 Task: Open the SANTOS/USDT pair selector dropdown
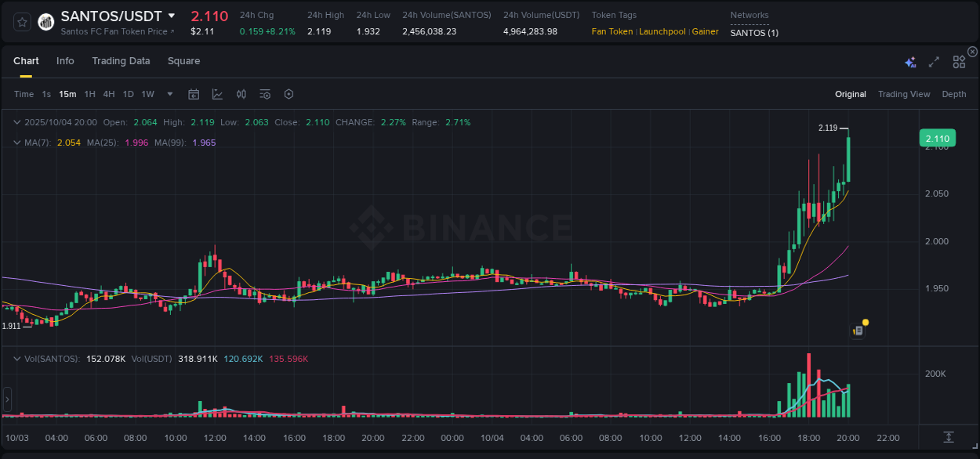[x=171, y=15]
